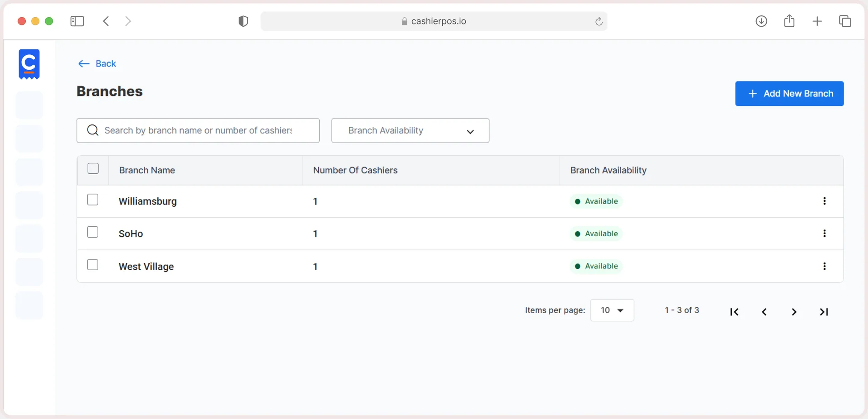Open Williamsburg row three-dot menu
This screenshot has height=419, width=868.
tap(825, 201)
